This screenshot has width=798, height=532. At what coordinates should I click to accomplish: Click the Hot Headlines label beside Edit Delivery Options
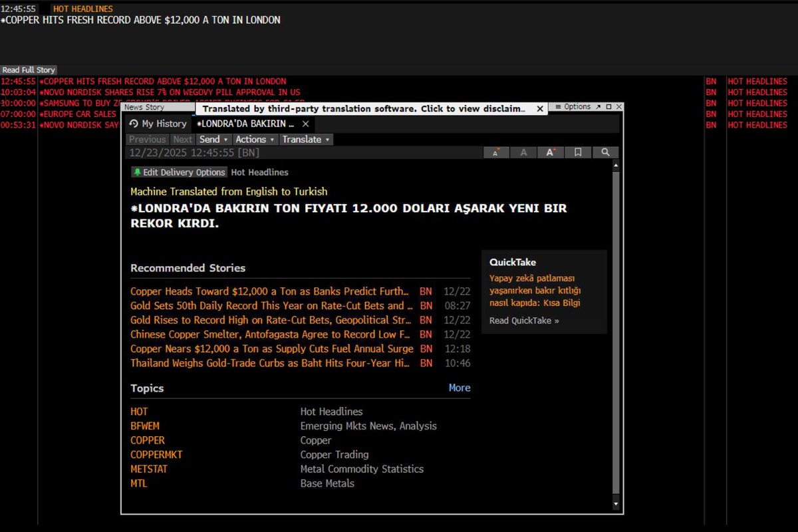259,172
